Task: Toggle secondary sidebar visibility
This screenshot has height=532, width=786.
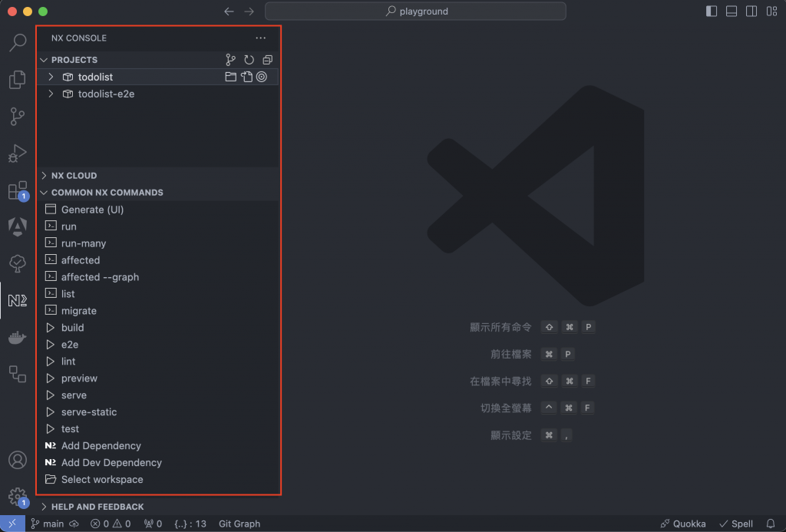Action: pyautogui.click(x=751, y=11)
